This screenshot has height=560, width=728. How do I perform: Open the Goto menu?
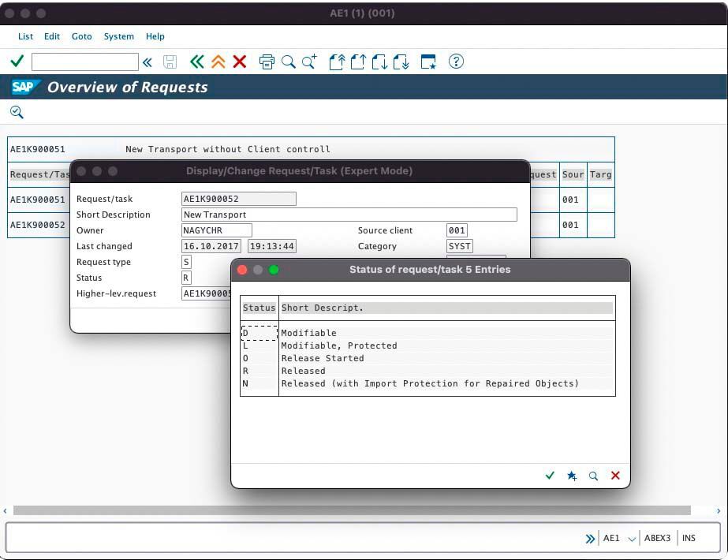(x=82, y=36)
